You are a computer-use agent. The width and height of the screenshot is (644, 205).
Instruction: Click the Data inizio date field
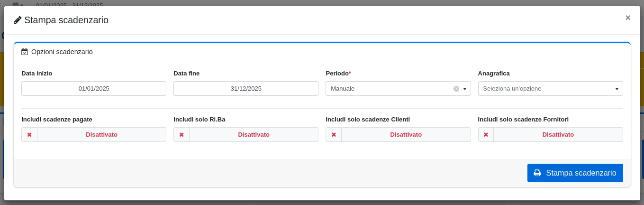(x=94, y=89)
